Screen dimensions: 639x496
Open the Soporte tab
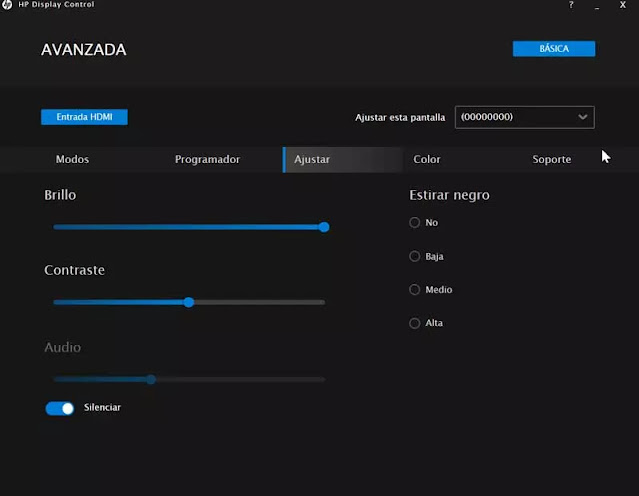pyautogui.click(x=551, y=159)
